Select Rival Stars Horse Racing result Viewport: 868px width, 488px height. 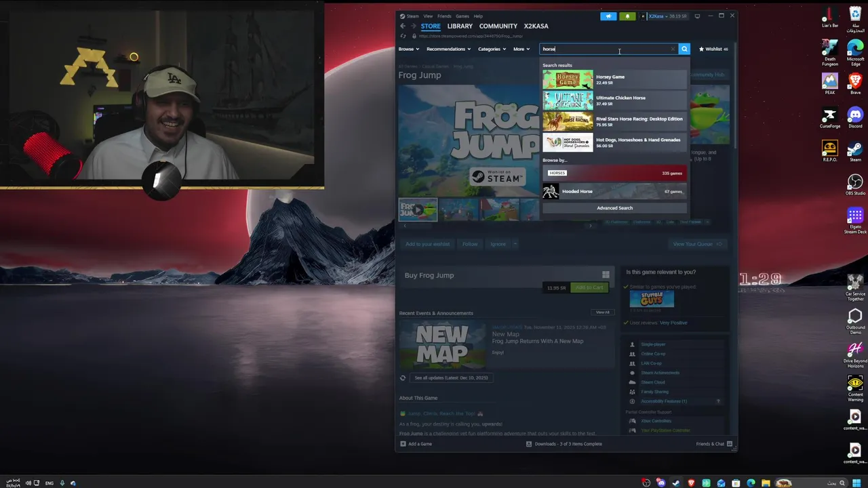click(614, 121)
